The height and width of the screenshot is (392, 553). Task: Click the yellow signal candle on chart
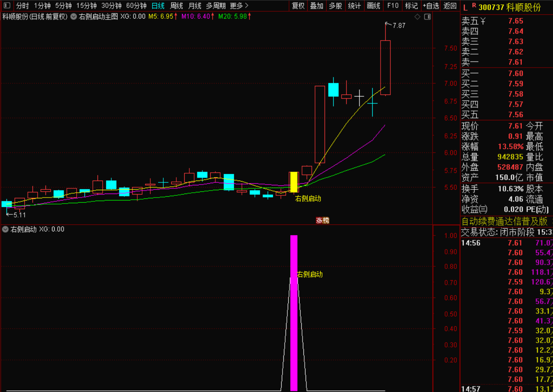tap(294, 182)
